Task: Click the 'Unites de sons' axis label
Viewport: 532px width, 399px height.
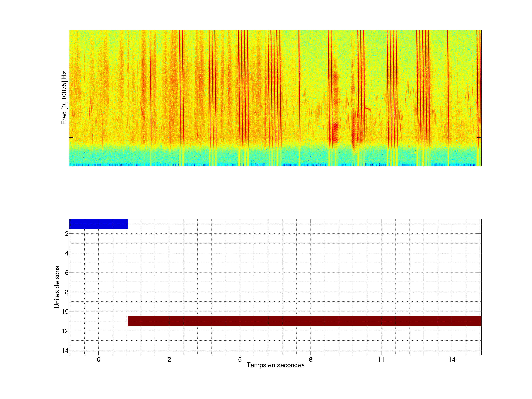Action: tap(57, 287)
